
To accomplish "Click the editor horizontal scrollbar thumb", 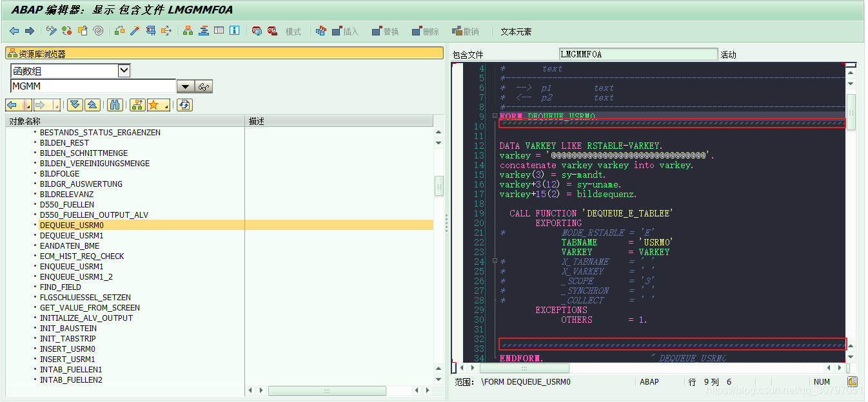I will point(524,368).
